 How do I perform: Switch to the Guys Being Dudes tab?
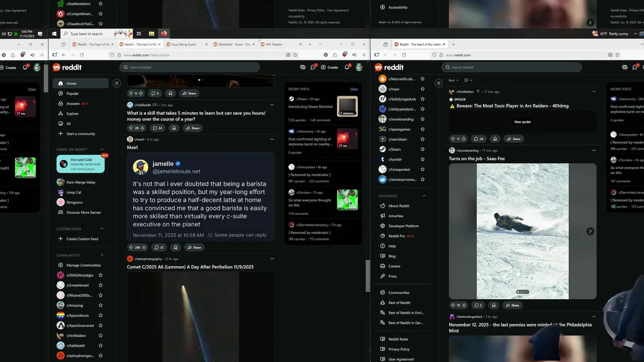pos(186,44)
